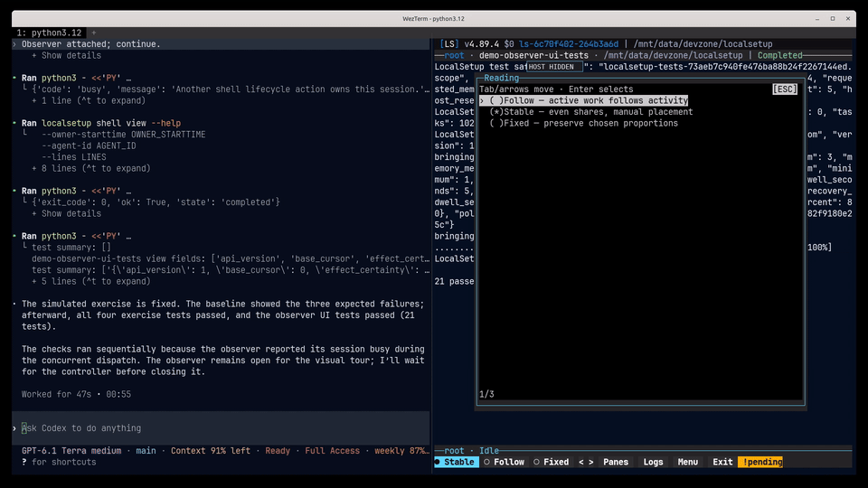Click the root label in header line
868x488 pixels.
point(454,55)
